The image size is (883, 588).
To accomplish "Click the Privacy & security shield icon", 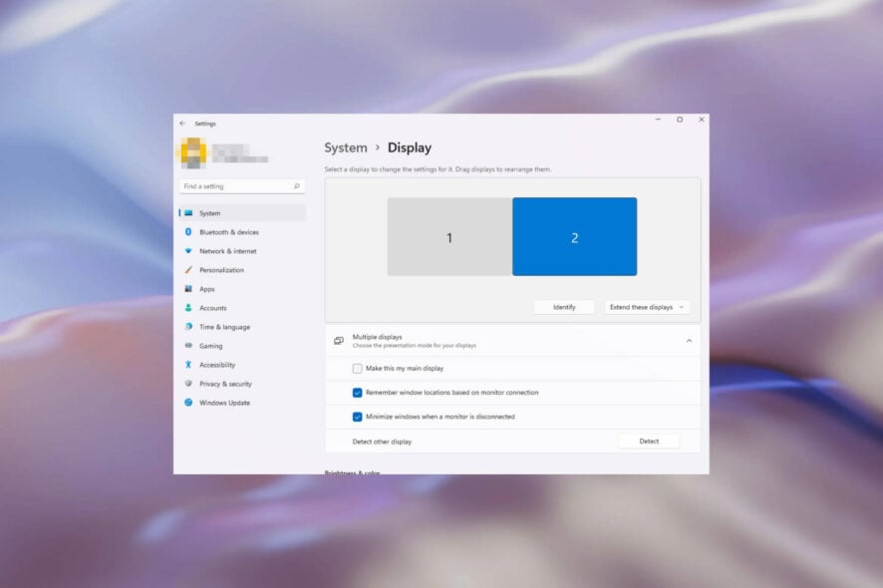I will point(188,384).
